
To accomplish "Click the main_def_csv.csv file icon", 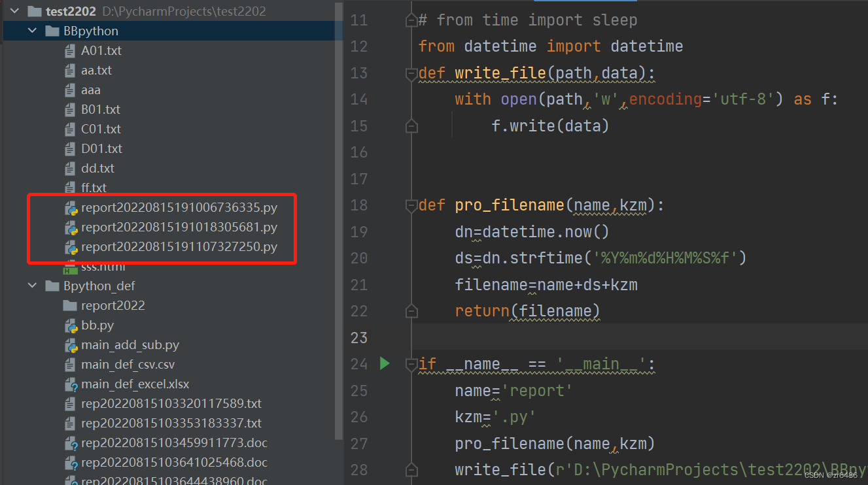I will coord(70,364).
